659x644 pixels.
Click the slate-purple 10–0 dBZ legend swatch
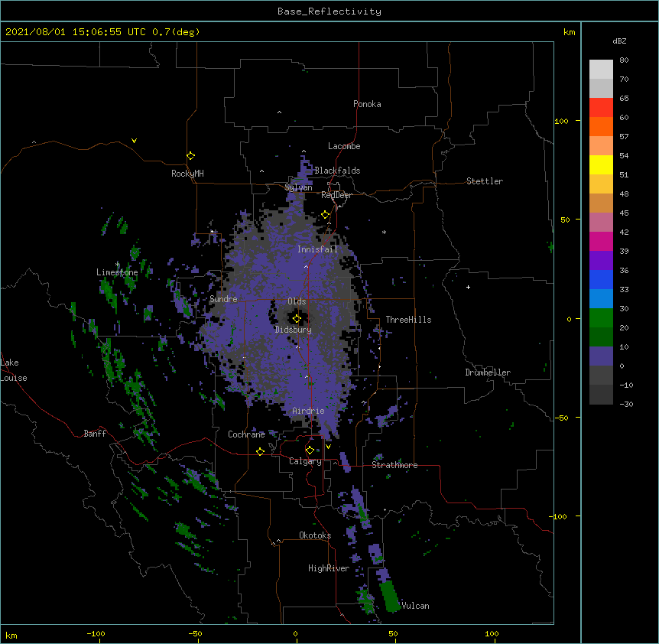(x=601, y=356)
